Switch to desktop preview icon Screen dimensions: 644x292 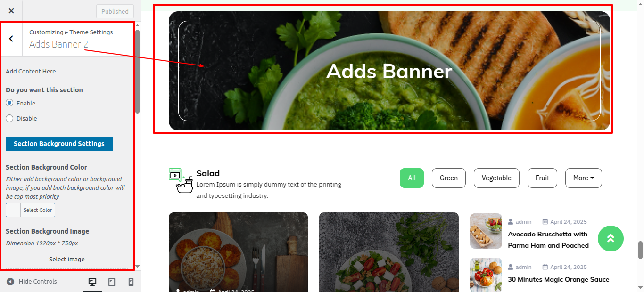pos(92,282)
